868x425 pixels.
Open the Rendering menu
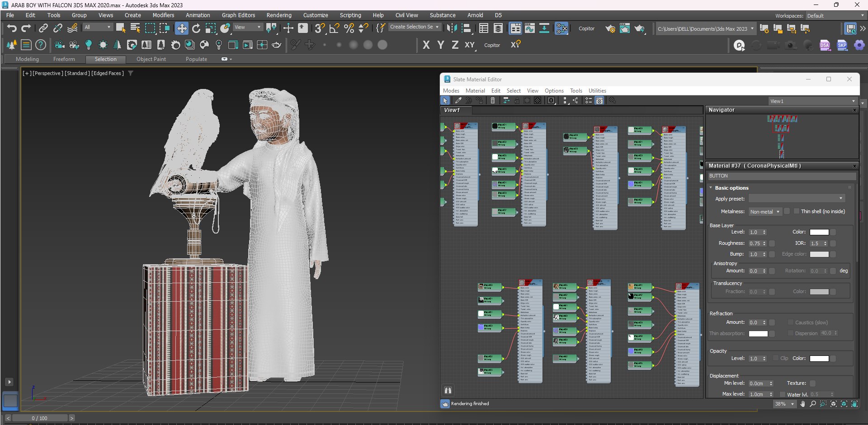279,15
